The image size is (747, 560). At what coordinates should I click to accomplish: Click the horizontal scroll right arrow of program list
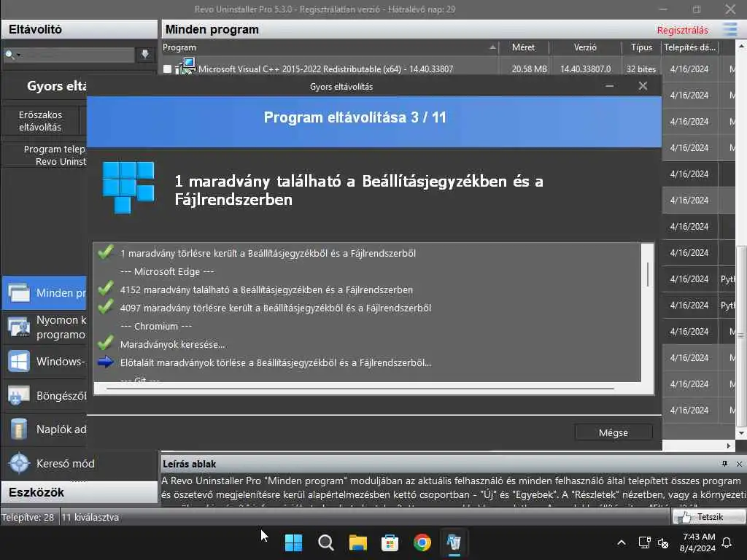729,446
